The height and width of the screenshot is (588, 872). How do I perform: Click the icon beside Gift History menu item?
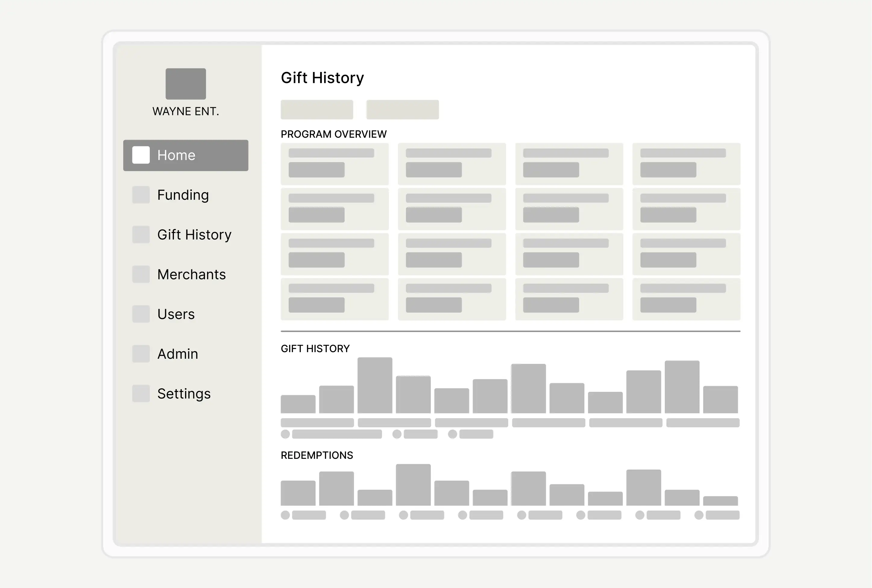pos(141,234)
